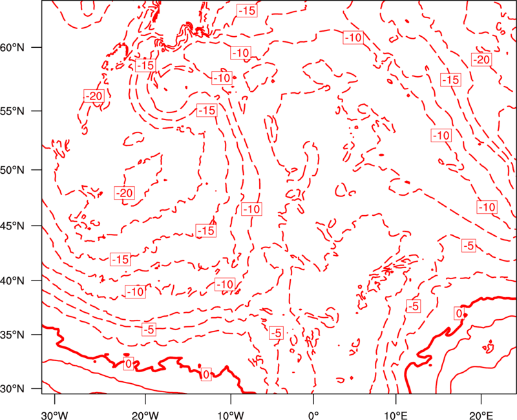Image resolution: width=517 pixels, height=420 pixels.
Task: Click the -20 contour label near 48°N 22°W
Action: tap(125, 193)
